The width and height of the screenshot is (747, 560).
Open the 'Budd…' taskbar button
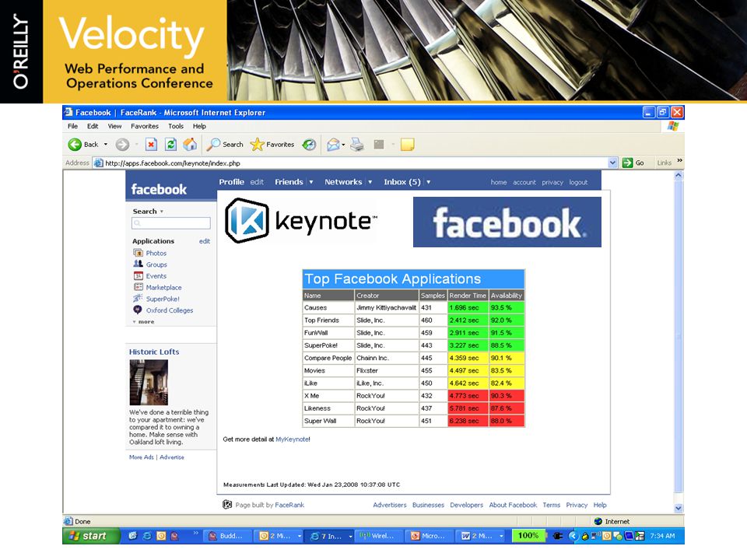(226, 536)
